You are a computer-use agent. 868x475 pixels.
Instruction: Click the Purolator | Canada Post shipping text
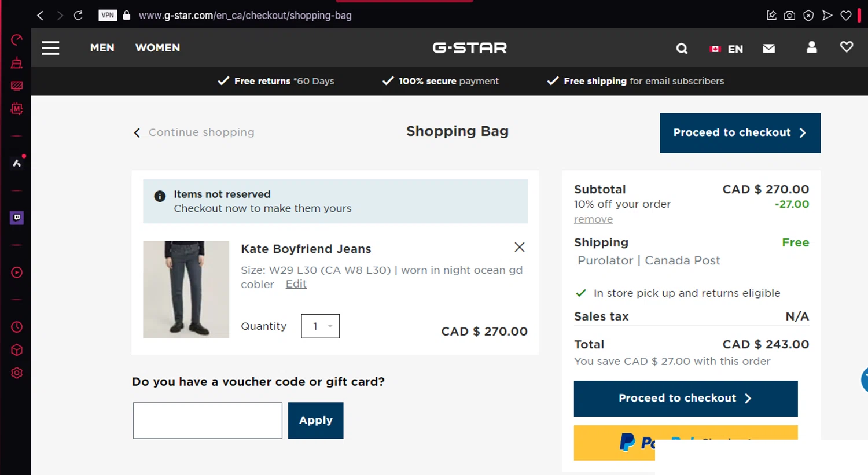[649, 260]
